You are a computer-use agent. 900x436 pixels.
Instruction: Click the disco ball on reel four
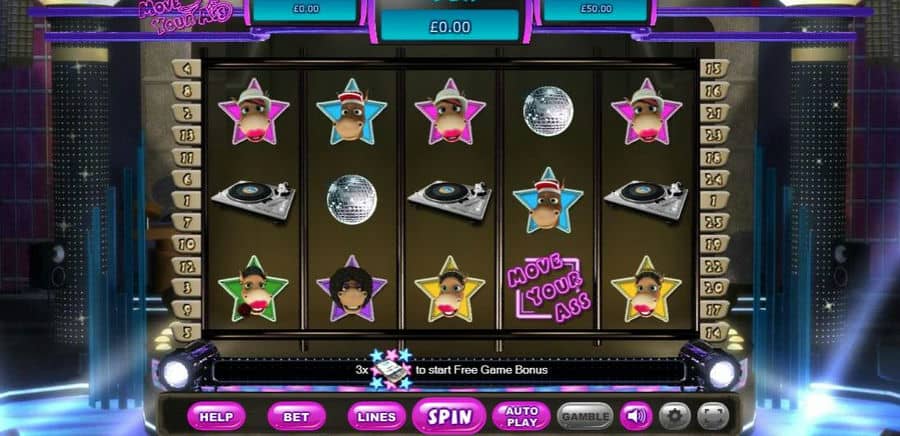pyautogui.click(x=548, y=111)
